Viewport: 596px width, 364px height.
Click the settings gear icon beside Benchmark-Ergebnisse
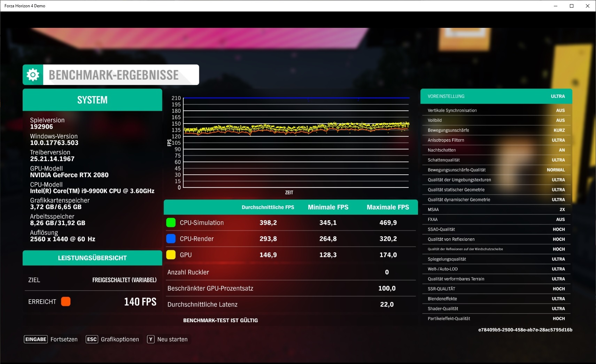[33, 75]
